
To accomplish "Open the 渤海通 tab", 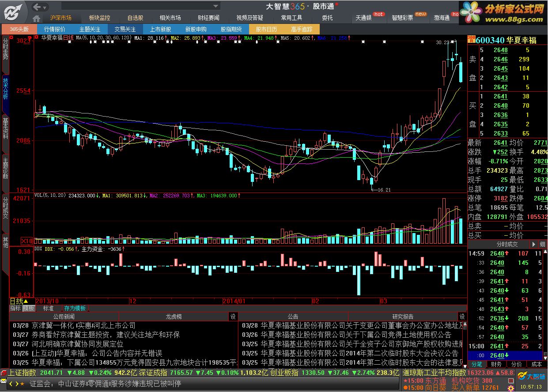I will click(x=442, y=18).
